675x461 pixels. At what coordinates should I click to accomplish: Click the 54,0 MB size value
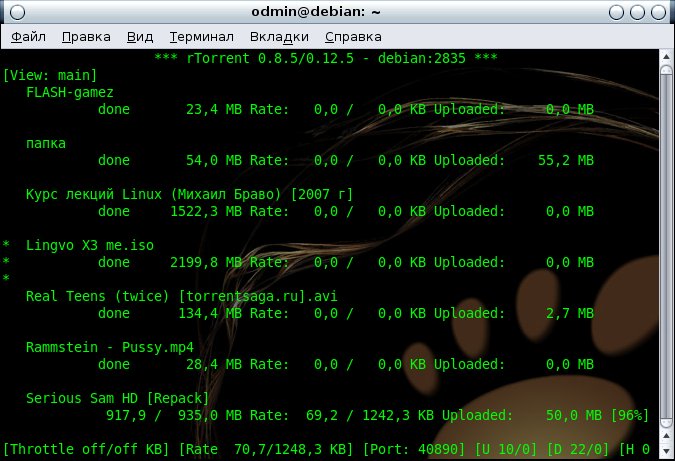click(214, 160)
